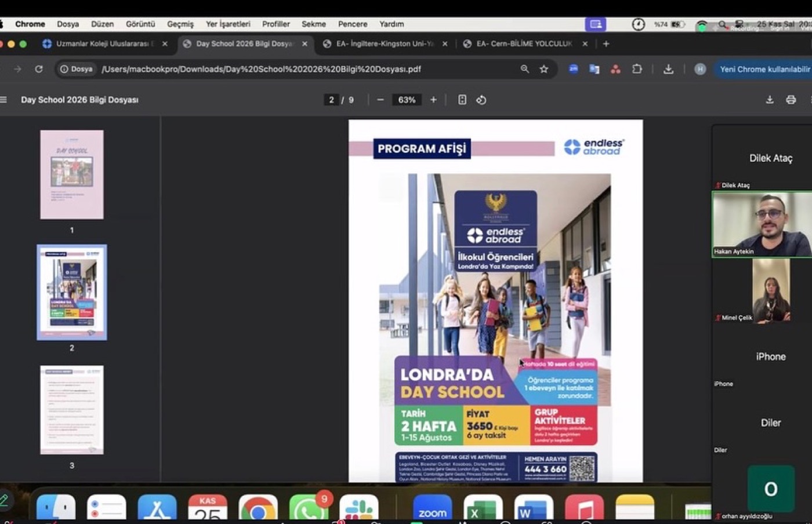This screenshot has width=812, height=524.
Task: Select page 3 thumbnail in sidebar
Action: click(x=72, y=410)
